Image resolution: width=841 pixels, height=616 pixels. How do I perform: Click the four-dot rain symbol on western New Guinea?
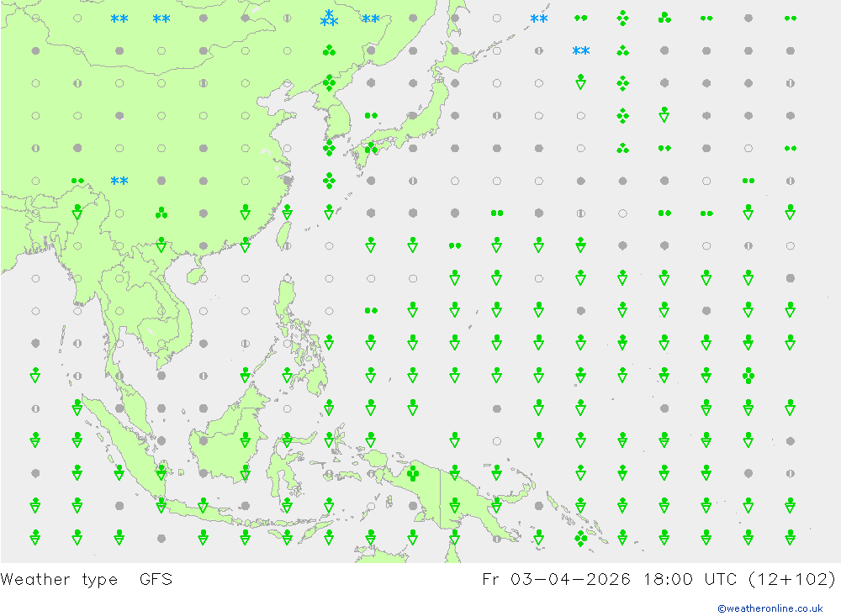pos(412,473)
